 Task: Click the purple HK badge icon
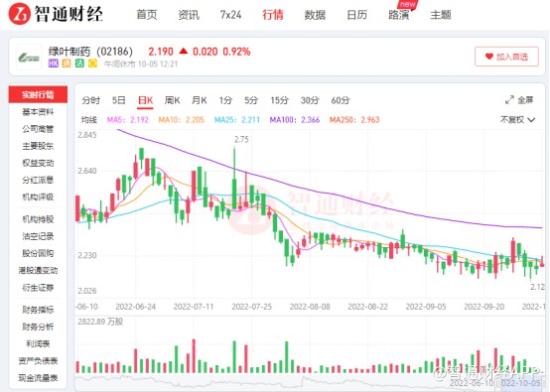click(54, 64)
